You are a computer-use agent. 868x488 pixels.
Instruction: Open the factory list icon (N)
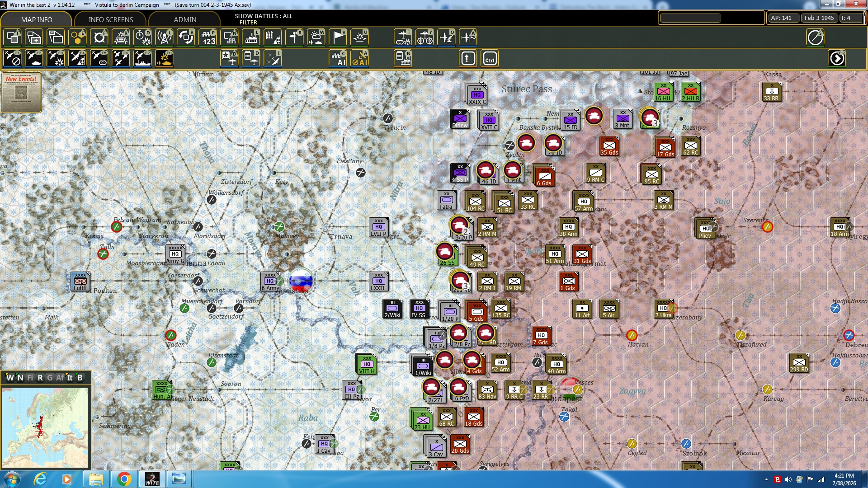(x=403, y=58)
